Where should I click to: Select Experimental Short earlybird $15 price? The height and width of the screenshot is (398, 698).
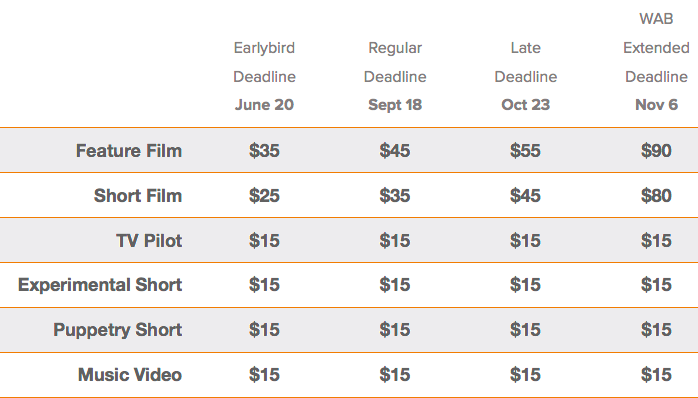tap(264, 285)
